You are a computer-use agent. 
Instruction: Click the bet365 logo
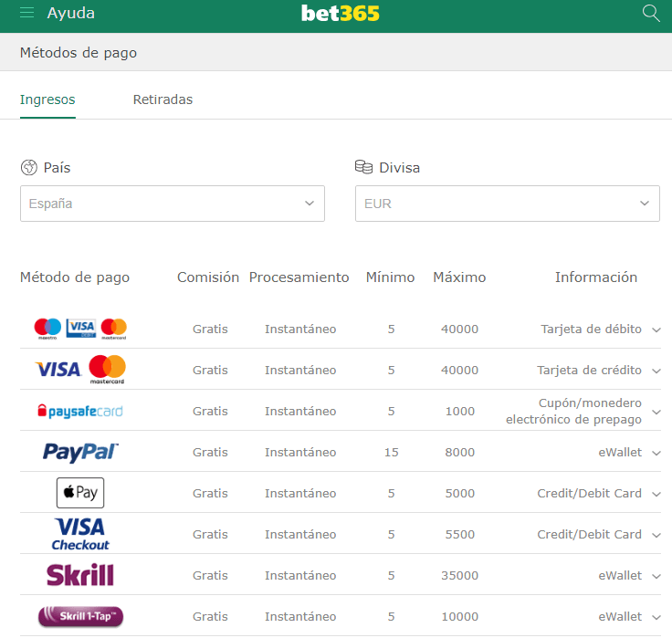(x=341, y=14)
